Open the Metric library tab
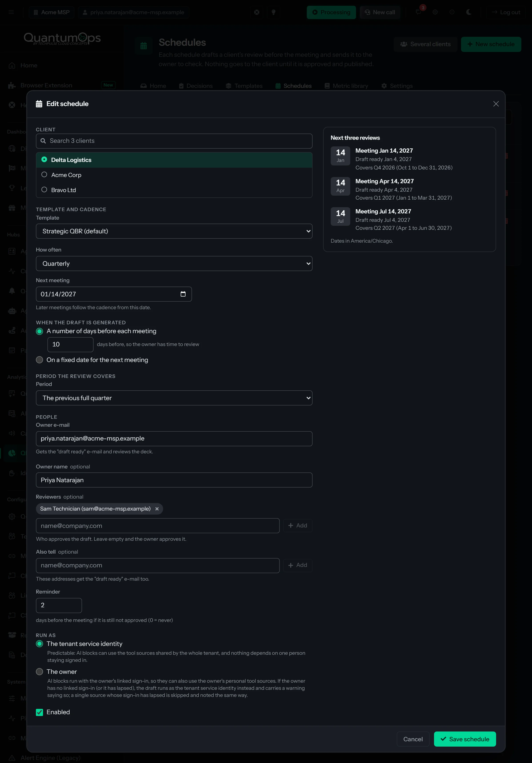 tap(346, 86)
